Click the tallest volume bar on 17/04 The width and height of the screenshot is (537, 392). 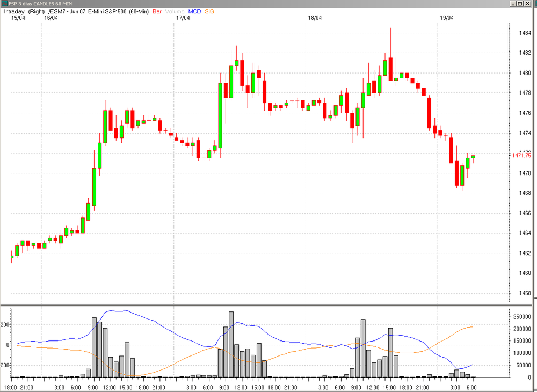pyautogui.click(x=231, y=344)
